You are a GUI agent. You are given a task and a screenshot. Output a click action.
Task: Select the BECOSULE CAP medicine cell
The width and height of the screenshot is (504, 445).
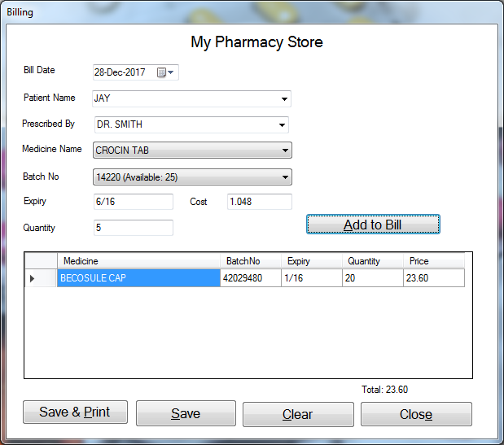[x=138, y=278]
